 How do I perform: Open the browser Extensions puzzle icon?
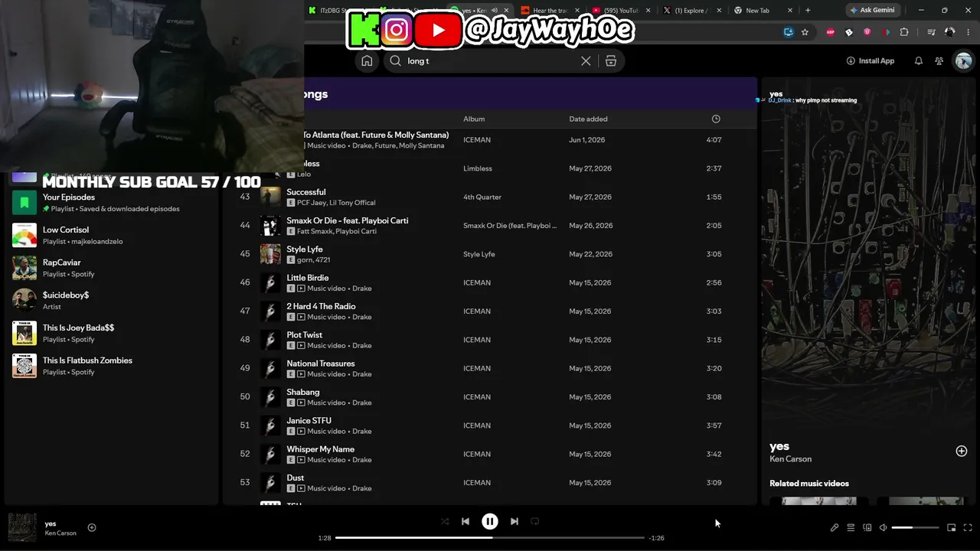pos(904,32)
